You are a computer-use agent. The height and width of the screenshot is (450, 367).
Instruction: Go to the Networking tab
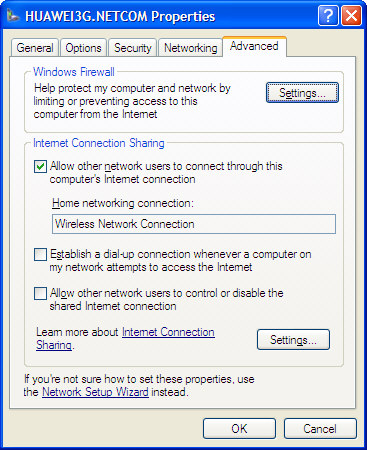191,48
